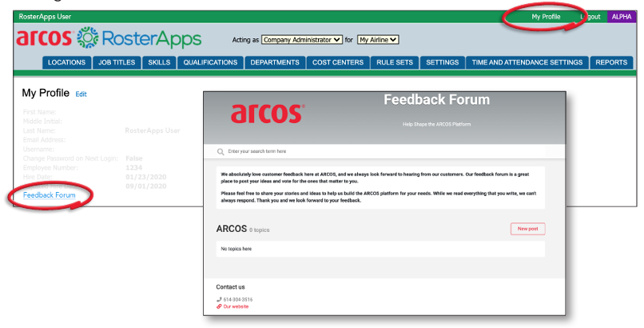Click the date value 09/01/2020

point(145,186)
